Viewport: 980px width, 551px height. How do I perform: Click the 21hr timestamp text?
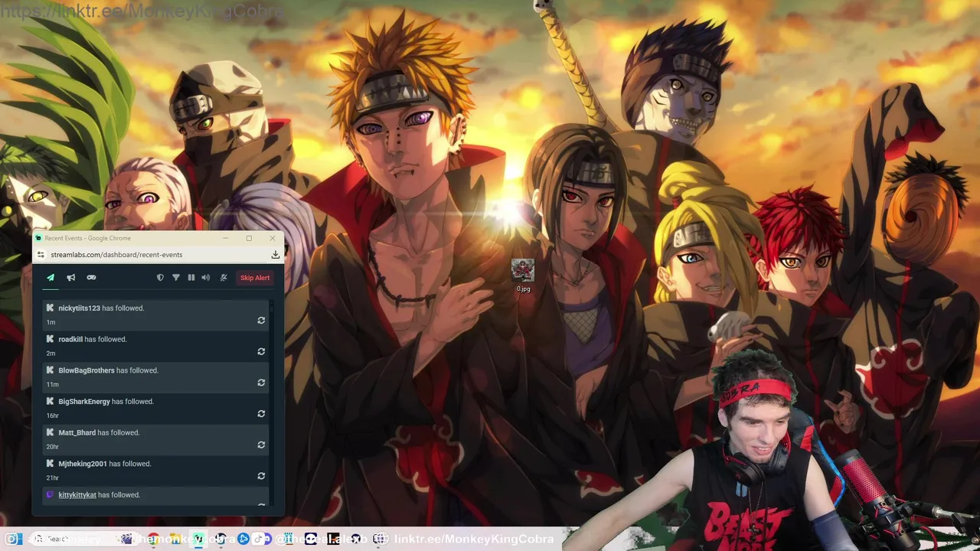[52, 478]
